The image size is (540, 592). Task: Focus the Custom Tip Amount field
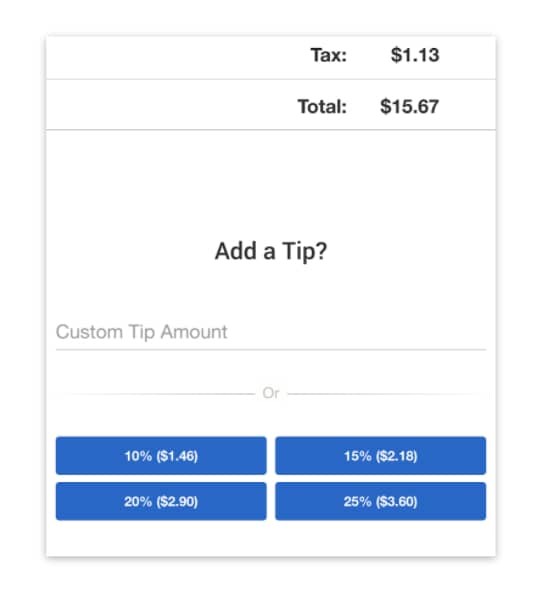click(271, 332)
